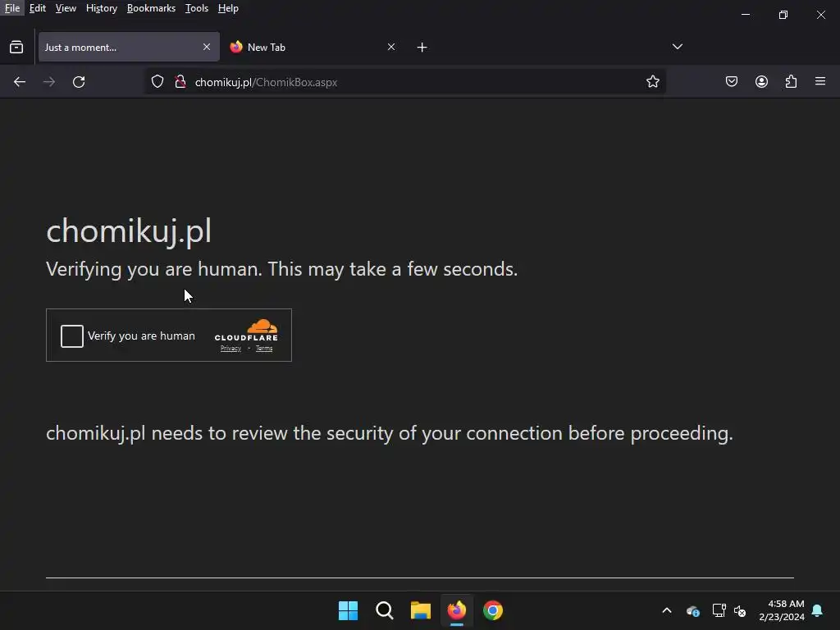Open the View menu
This screenshot has width=840, height=630.
pyautogui.click(x=66, y=8)
